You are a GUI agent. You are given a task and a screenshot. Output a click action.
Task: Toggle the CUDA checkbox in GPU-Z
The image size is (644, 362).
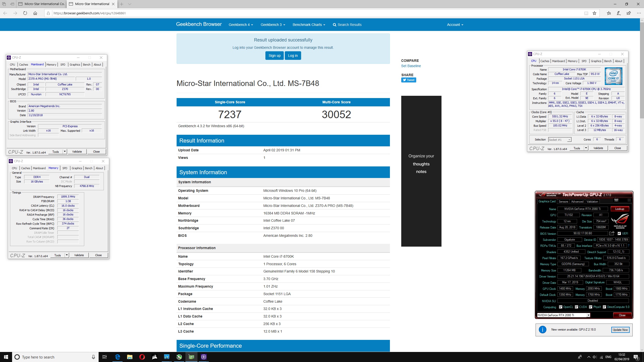pyautogui.click(x=576, y=307)
